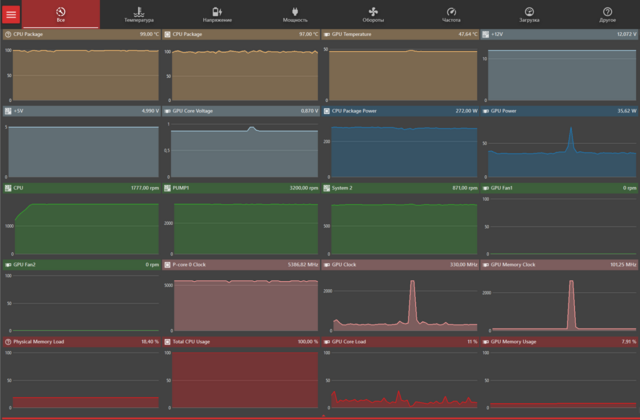Select the Total CPU Usage graph
The width and height of the screenshot is (640, 420).
coord(241,380)
